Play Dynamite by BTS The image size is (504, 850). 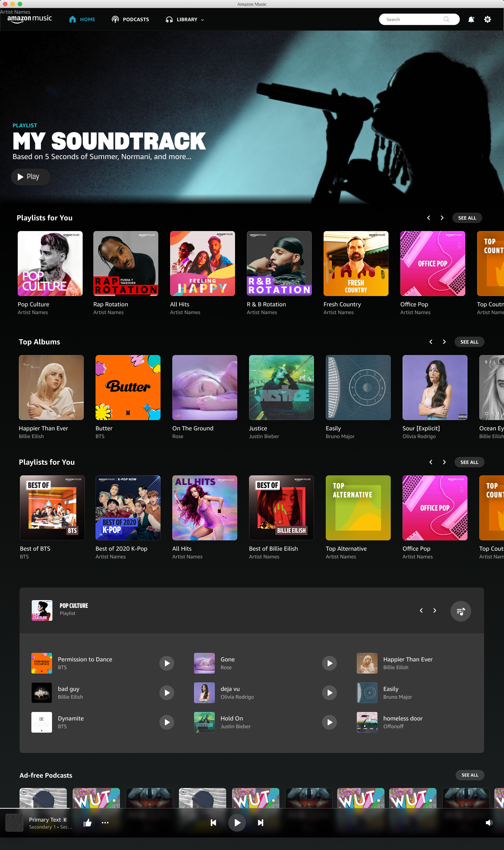[167, 722]
